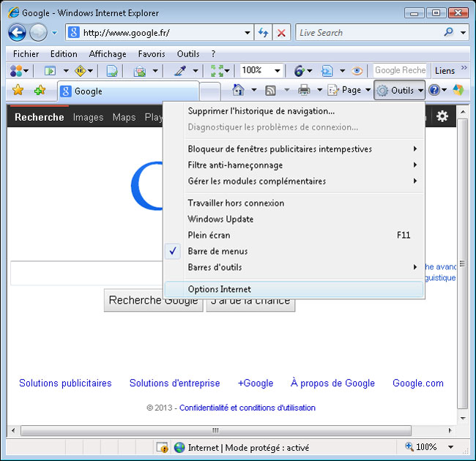Click the RSS feeds icon
This screenshot has height=461, width=476.
click(x=270, y=91)
